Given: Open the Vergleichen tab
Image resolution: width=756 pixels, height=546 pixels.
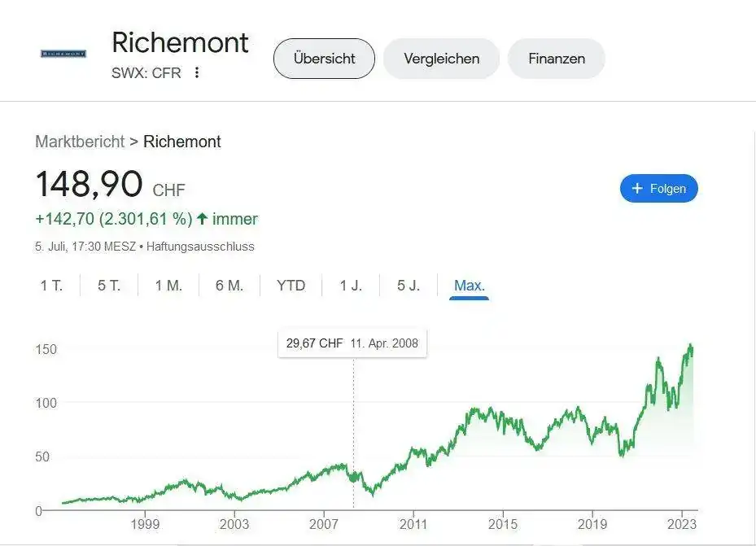Looking at the screenshot, I should pos(441,59).
